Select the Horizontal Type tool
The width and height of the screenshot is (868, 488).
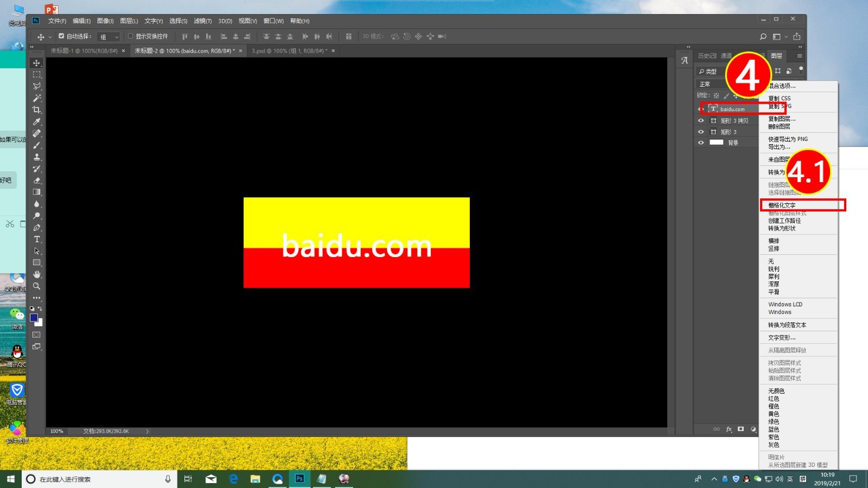tap(37, 239)
